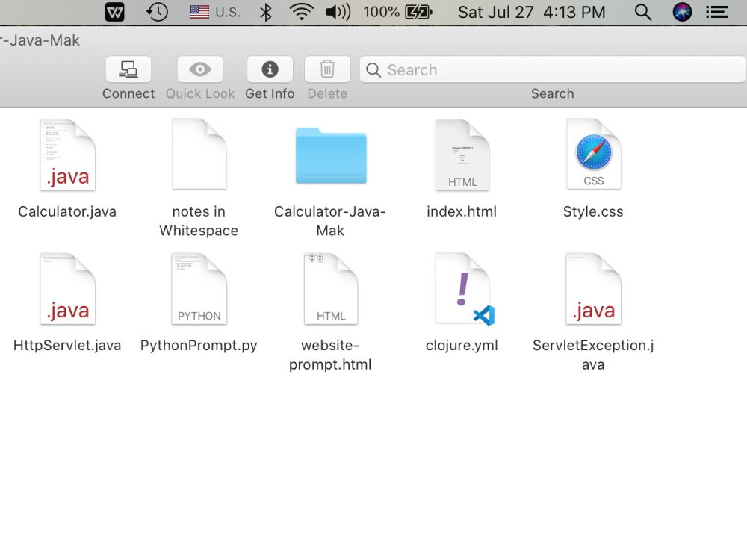Open the volume control in menu bar
Screen dimensions: 747x560
tap(338, 12)
